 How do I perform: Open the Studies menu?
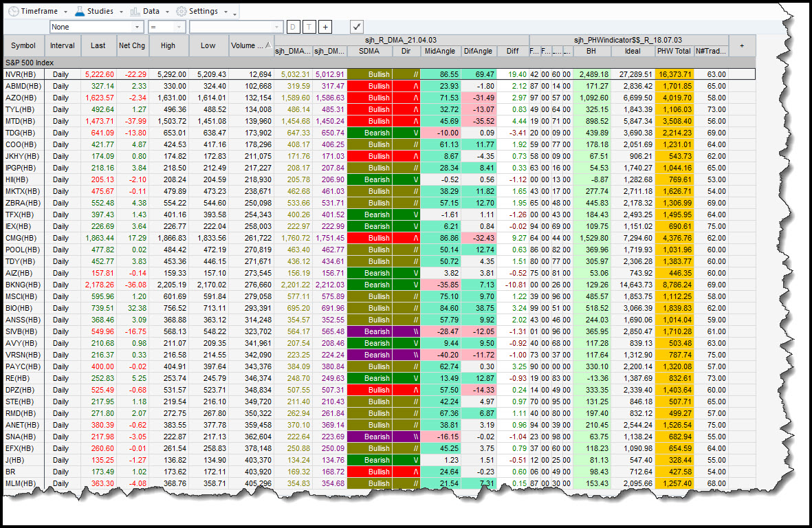point(100,11)
